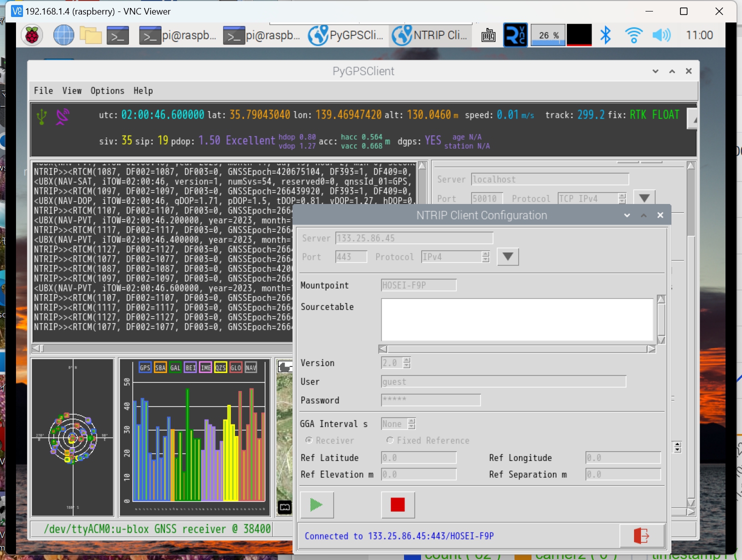The height and width of the screenshot is (560, 742).
Task: Open the TCP IPv4 protocol dropdown
Action: 644,197
